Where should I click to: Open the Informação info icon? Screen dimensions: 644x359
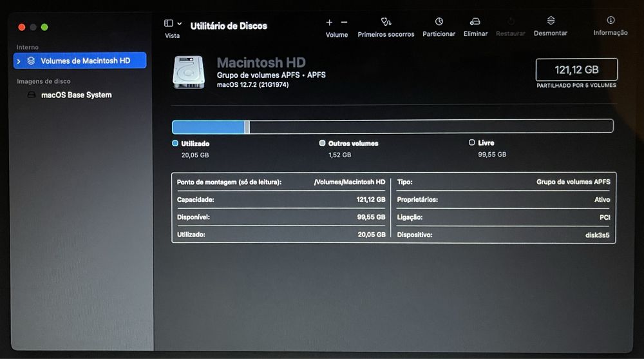(x=611, y=20)
